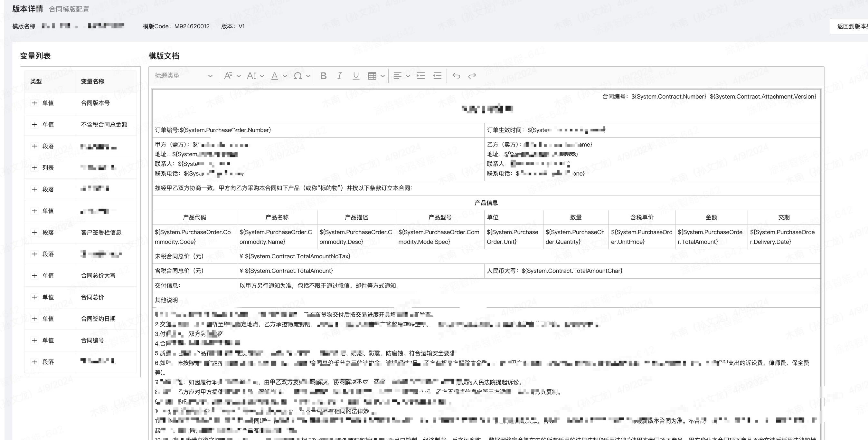Open the insert table menu

click(x=376, y=75)
